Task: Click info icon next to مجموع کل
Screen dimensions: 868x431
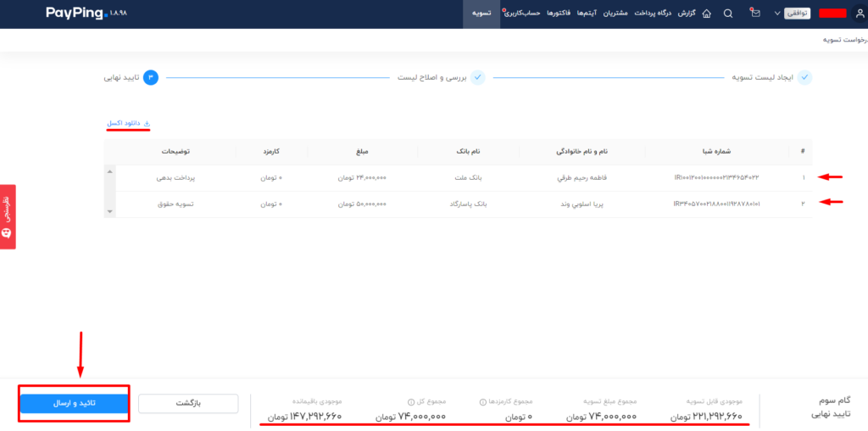Action: coord(411,401)
